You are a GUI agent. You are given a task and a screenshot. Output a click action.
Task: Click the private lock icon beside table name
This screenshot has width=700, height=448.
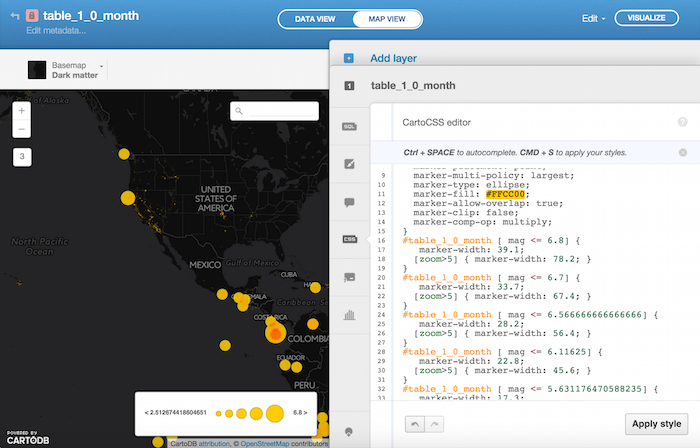pos(32,16)
